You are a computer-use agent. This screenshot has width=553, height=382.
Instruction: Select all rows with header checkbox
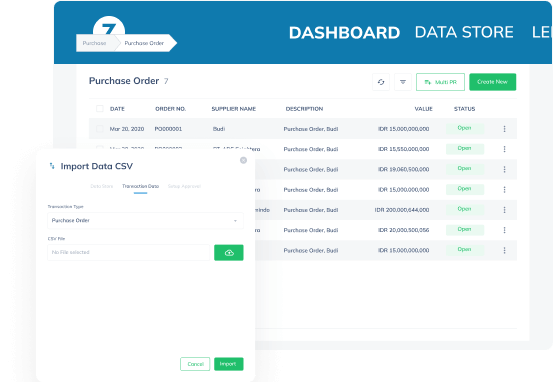coord(100,109)
